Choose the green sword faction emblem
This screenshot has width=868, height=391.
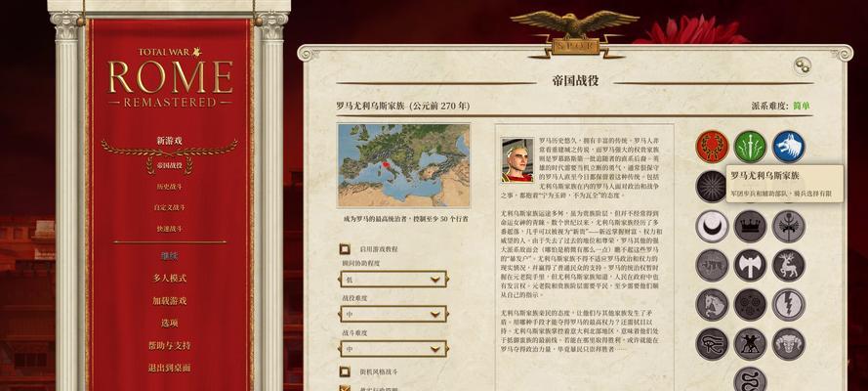tap(750, 147)
